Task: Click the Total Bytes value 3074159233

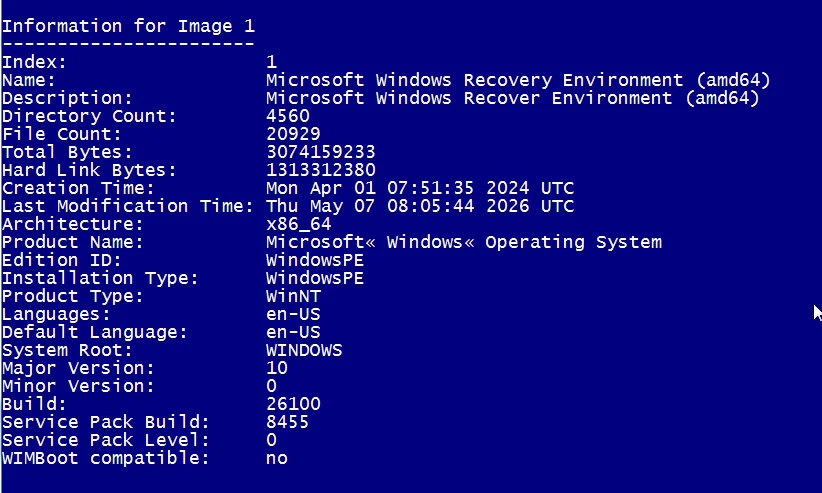Action: pos(321,152)
